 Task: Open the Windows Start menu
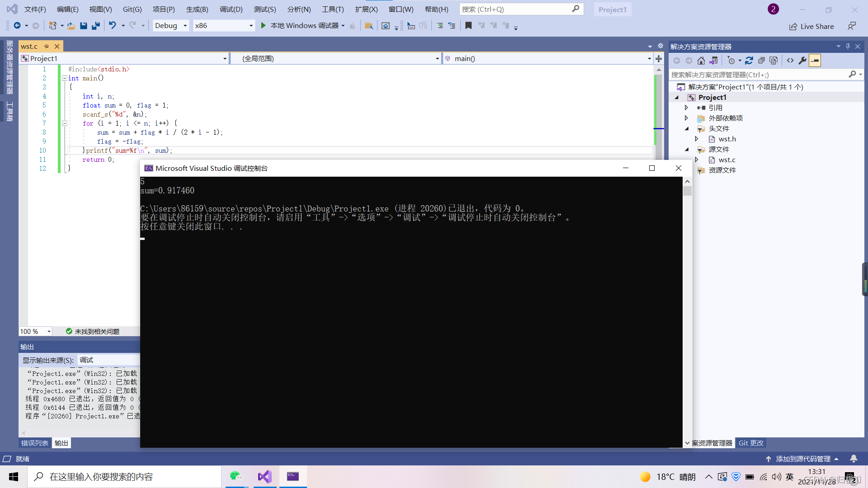point(14,477)
